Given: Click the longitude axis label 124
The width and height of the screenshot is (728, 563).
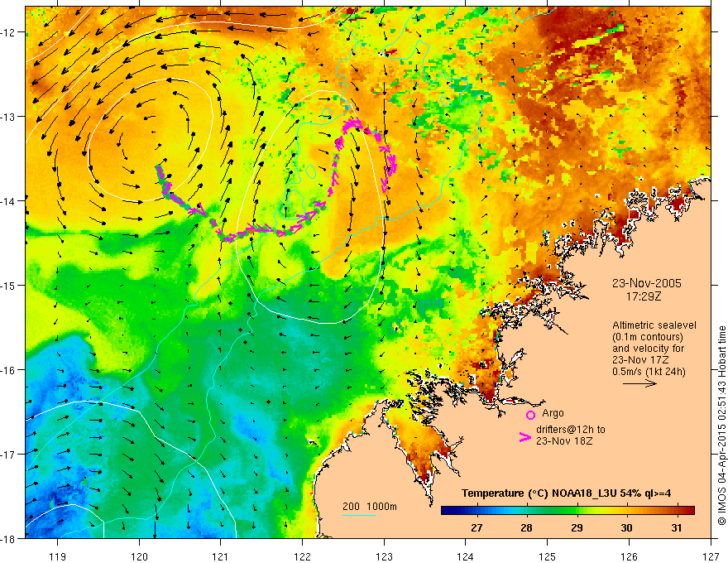Looking at the screenshot, I should tap(466, 556).
